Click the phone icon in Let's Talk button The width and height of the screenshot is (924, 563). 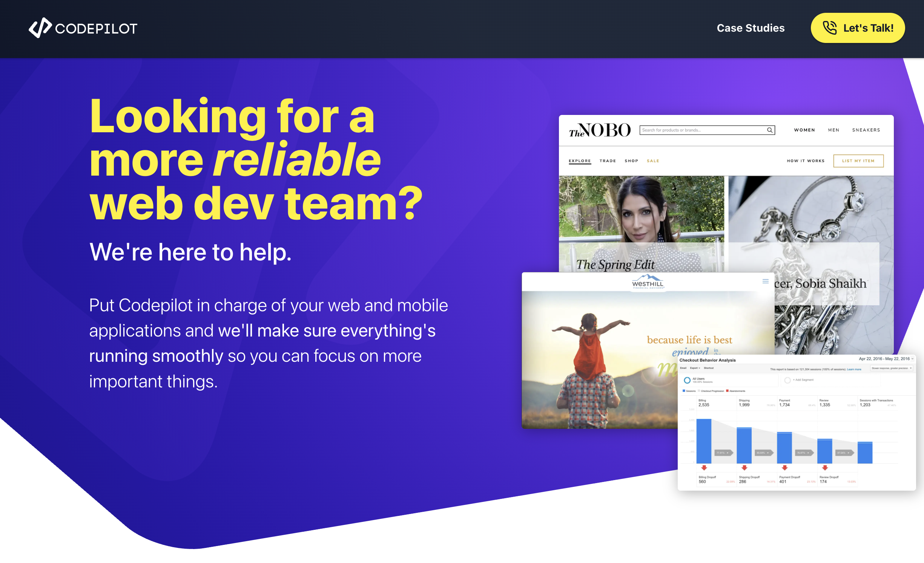[x=829, y=28]
